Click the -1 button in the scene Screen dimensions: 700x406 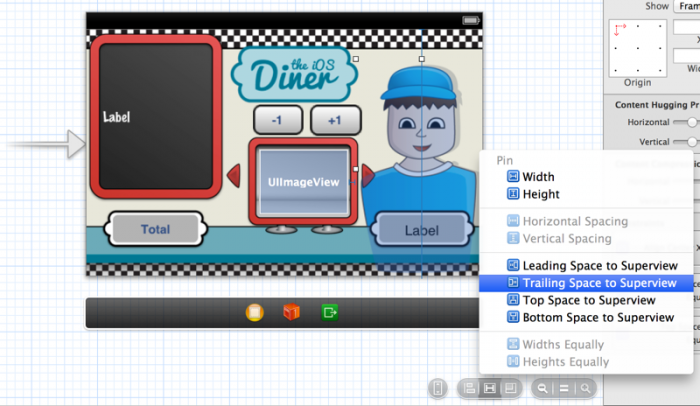[x=278, y=120]
